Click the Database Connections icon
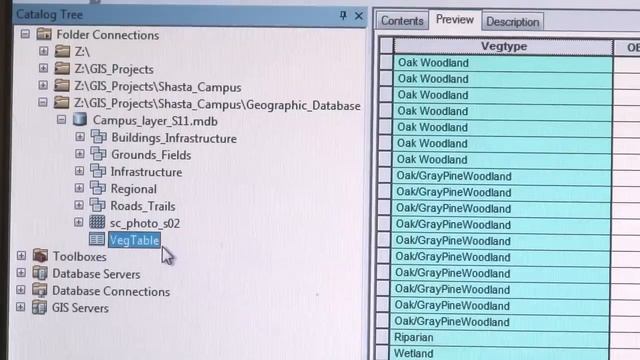 point(40,290)
